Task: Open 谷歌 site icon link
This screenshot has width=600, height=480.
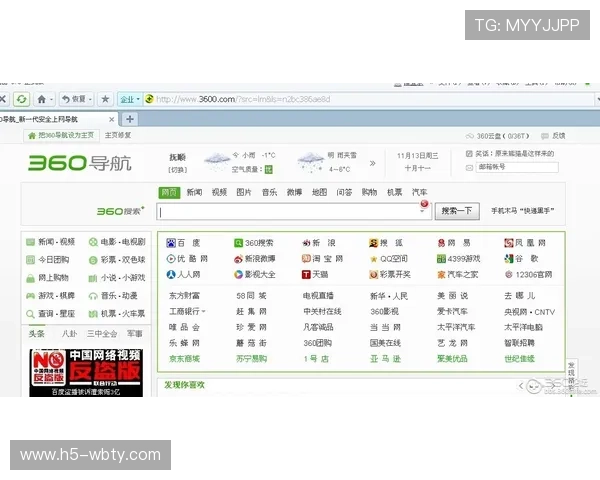Action: 509,259
